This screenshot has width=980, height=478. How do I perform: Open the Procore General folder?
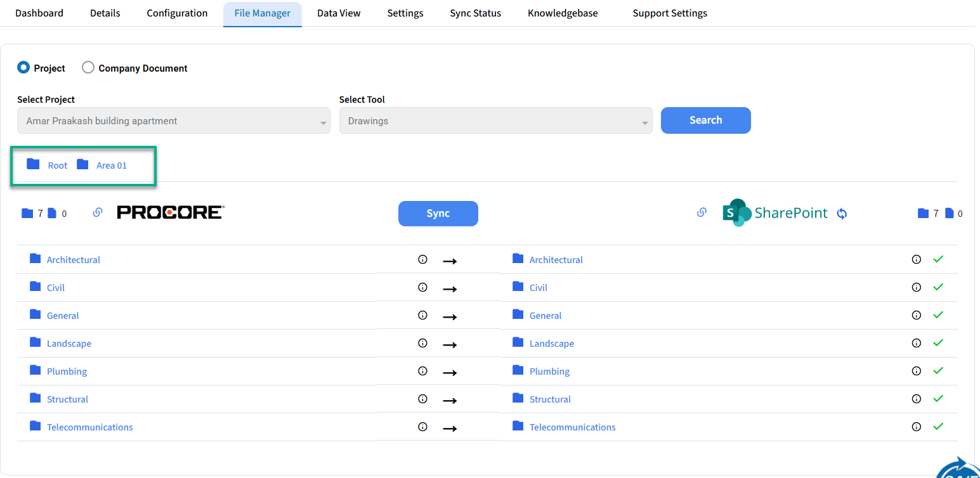[63, 316]
